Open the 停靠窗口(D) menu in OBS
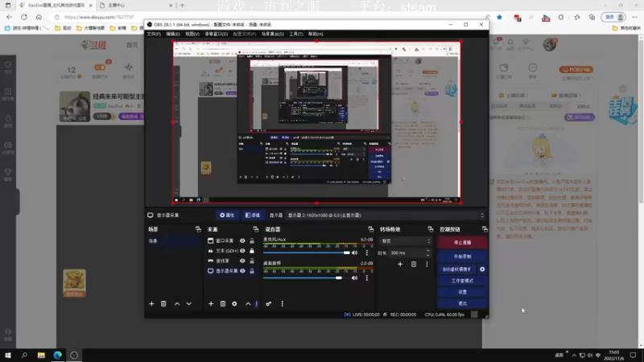The width and height of the screenshot is (644, 362). click(x=216, y=34)
